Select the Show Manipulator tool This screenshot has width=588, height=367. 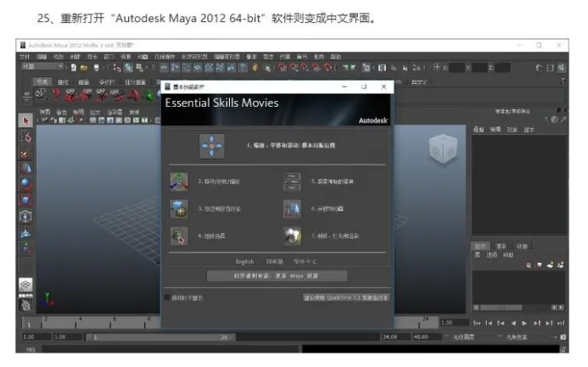pyautogui.click(x=25, y=248)
